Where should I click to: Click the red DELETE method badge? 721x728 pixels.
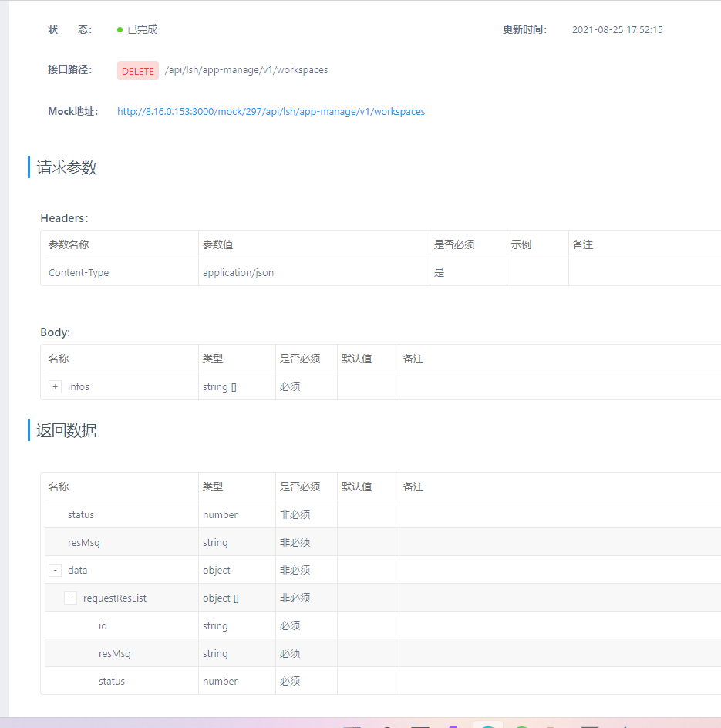tap(138, 71)
